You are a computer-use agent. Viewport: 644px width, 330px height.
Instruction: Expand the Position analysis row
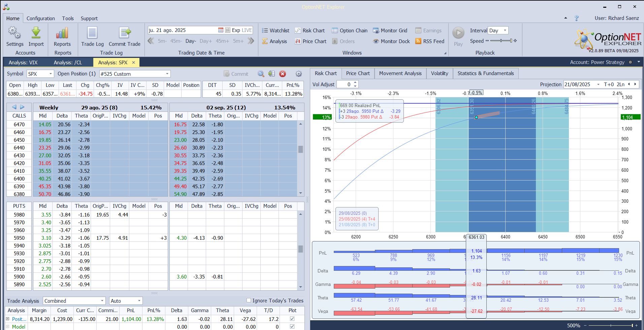[8, 319]
